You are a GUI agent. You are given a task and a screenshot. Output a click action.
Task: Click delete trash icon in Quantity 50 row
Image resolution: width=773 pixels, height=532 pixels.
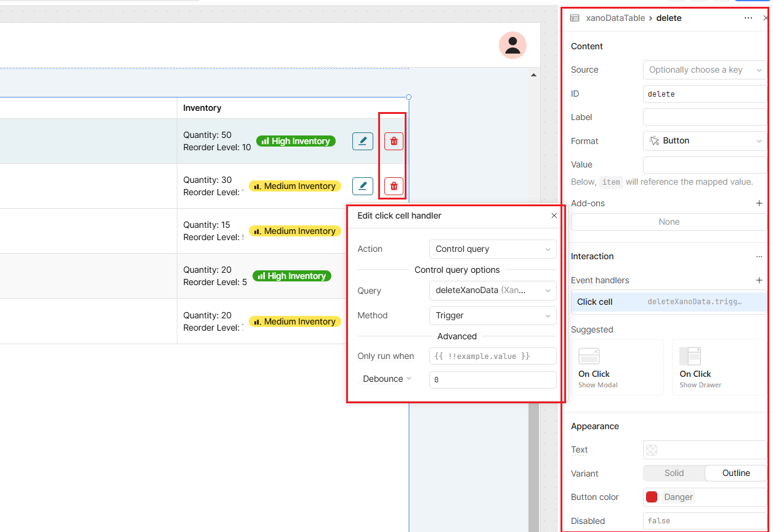394,141
